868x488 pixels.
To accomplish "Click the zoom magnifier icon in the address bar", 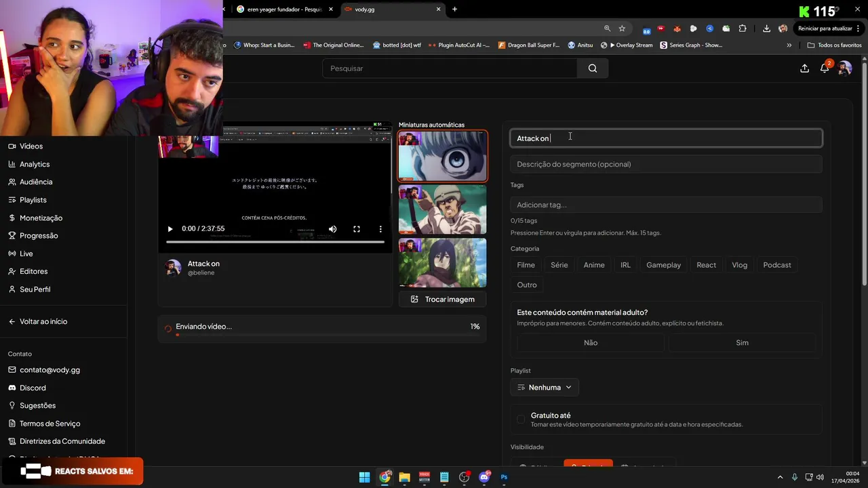I will [x=607, y=28].
